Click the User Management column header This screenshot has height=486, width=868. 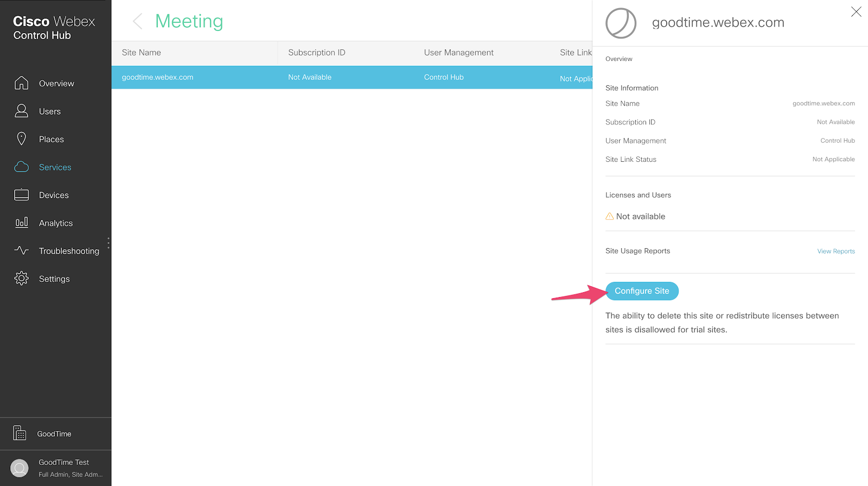pyautogui.click(x=459, y=53)
